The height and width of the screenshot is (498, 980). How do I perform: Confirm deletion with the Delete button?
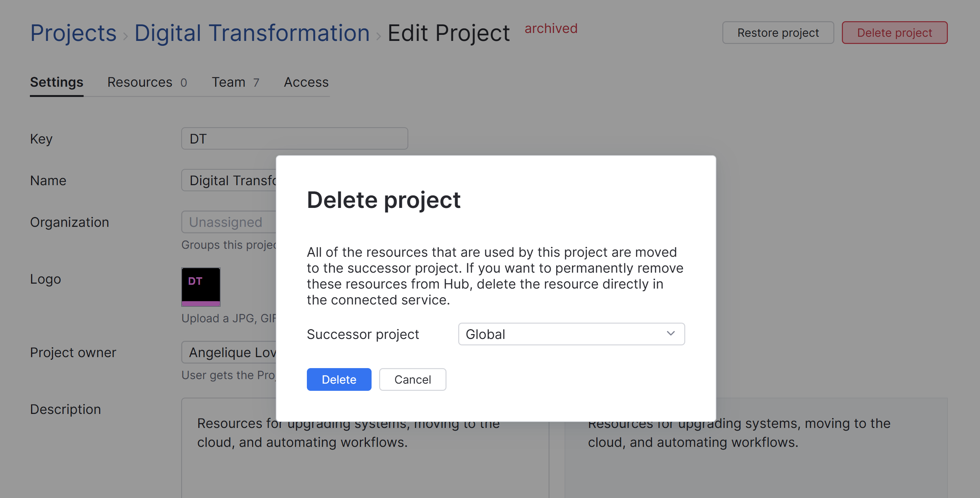tap(339, 379)
